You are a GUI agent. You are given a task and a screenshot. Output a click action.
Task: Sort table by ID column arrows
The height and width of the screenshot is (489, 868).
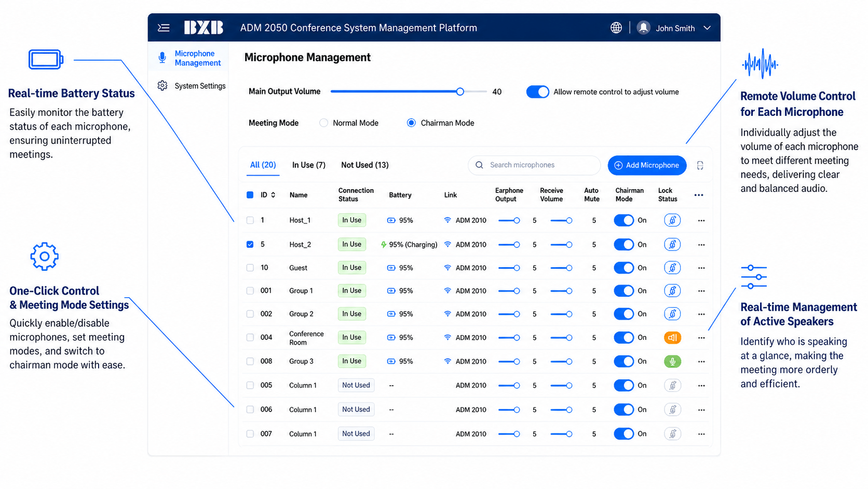pyautogui.click(x=273, y=195)
